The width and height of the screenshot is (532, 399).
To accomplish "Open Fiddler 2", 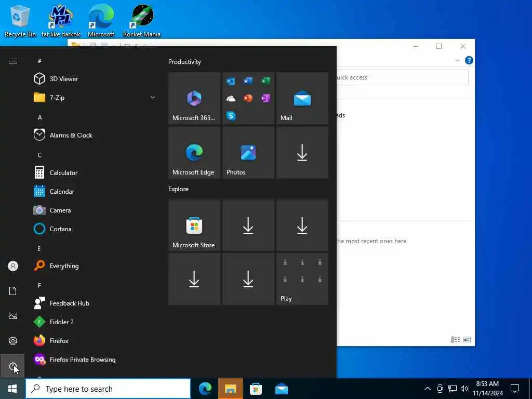I will click(x=95, y=322).
